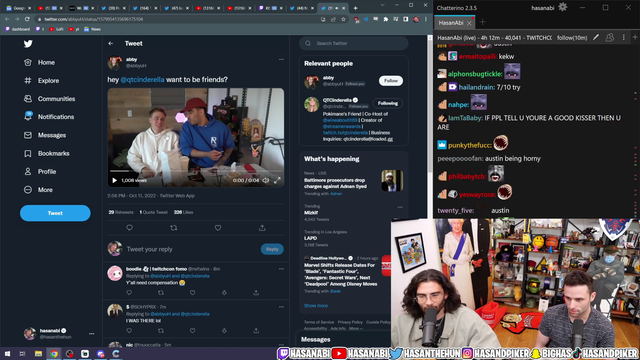Screen dimensions: 640x360
Task: Mute the video with speaker icon
Action: click(266, 180)
